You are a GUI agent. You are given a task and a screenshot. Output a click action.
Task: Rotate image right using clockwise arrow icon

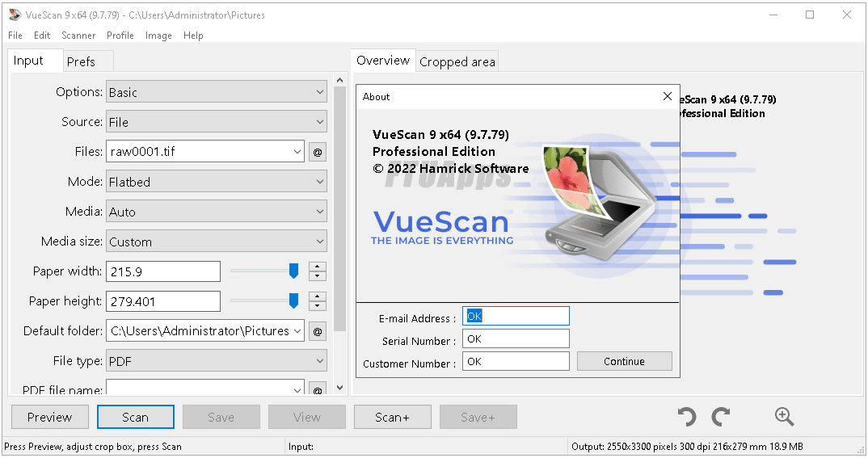tap(720, 417)
